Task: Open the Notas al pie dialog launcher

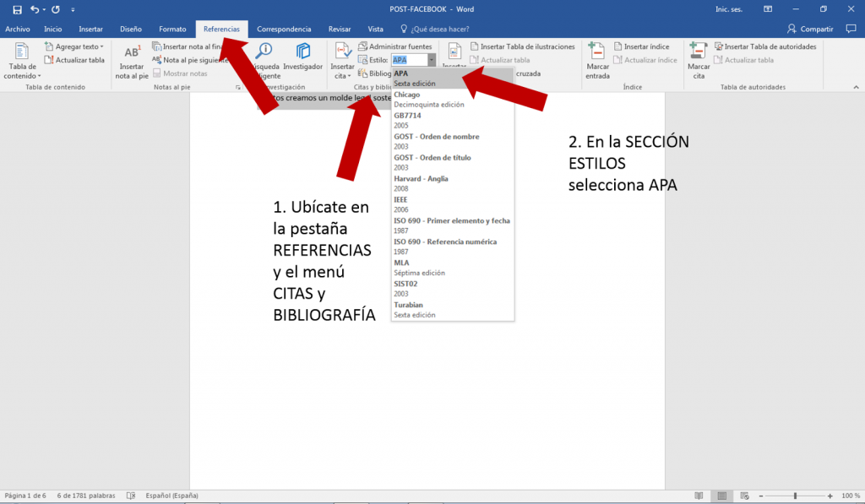Action: [238, 87]
